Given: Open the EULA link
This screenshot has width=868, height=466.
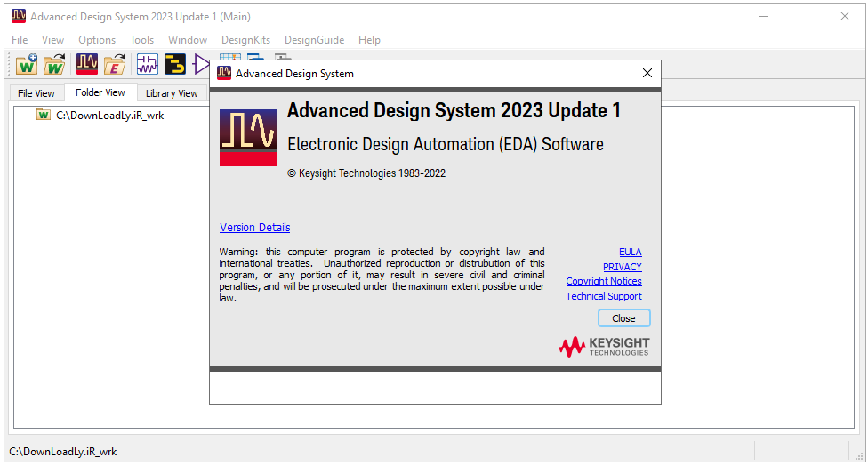Looking at the screenshot, I should (630, 252).
